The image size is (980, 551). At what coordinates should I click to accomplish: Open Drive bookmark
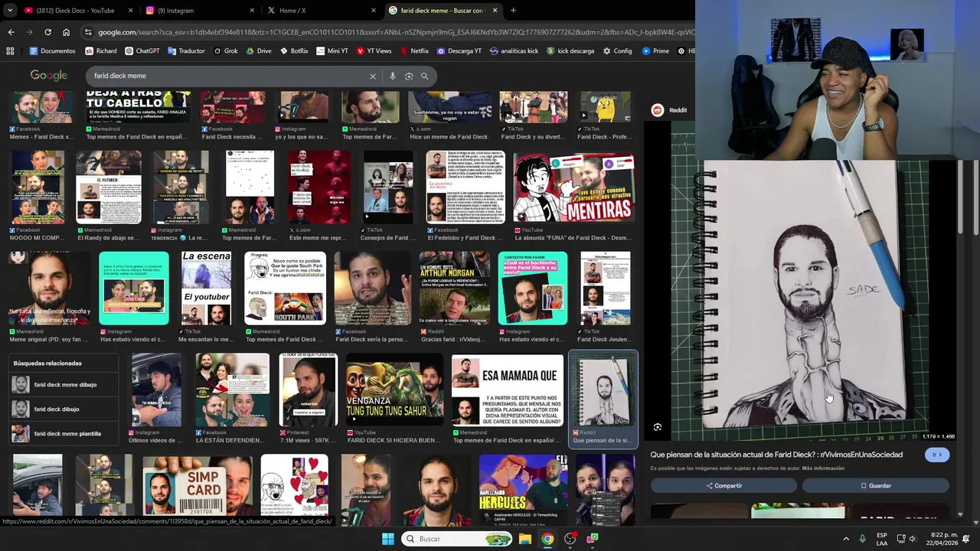click(x=259, y=51)
